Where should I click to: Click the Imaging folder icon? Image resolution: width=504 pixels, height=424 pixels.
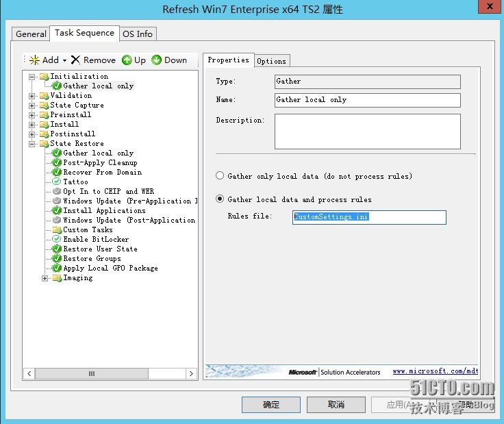(57, 278)
